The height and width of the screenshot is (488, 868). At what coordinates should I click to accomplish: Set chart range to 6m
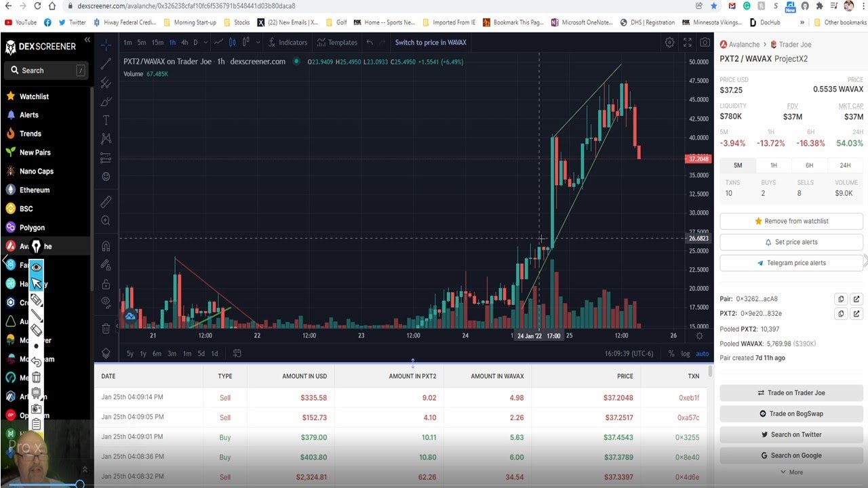click(157, 353)
